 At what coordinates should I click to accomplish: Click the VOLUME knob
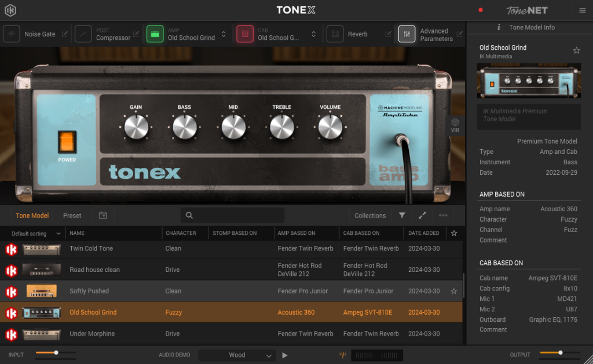click(x=330, y=127)
